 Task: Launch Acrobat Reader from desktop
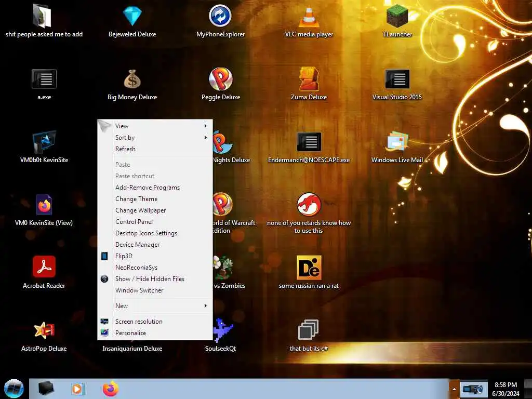[x=44, y=272]
